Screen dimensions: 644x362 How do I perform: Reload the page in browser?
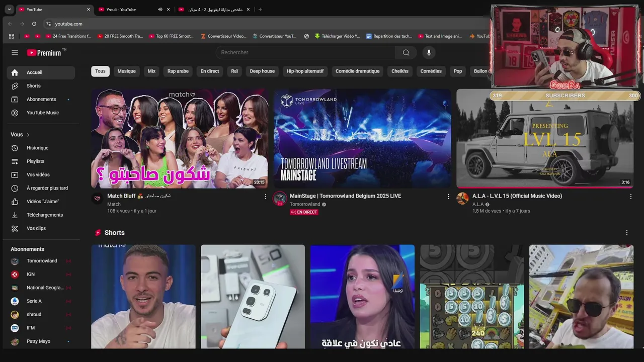pyautogui.click(x=34, y=24)
